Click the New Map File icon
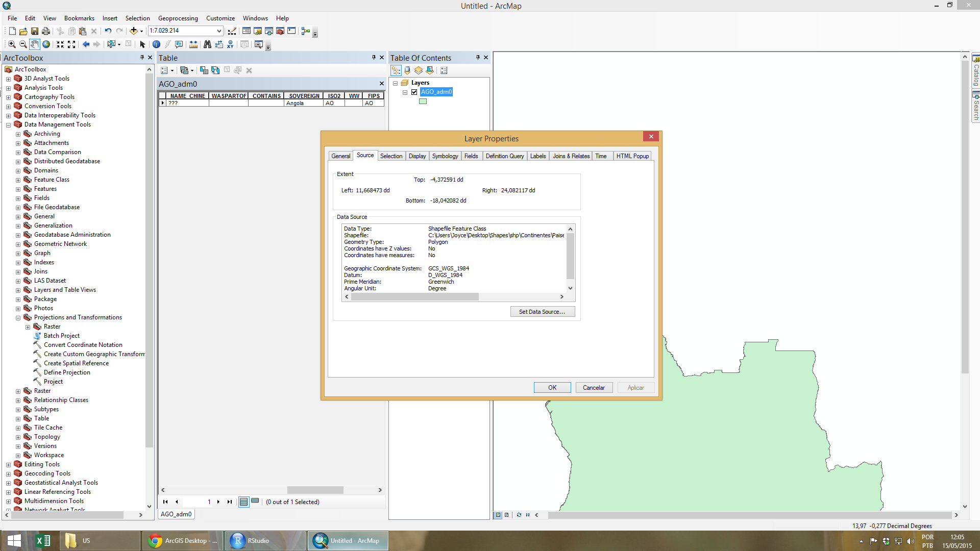The height and width of the screenshot is (551, 980). click(x=12, y=31)
